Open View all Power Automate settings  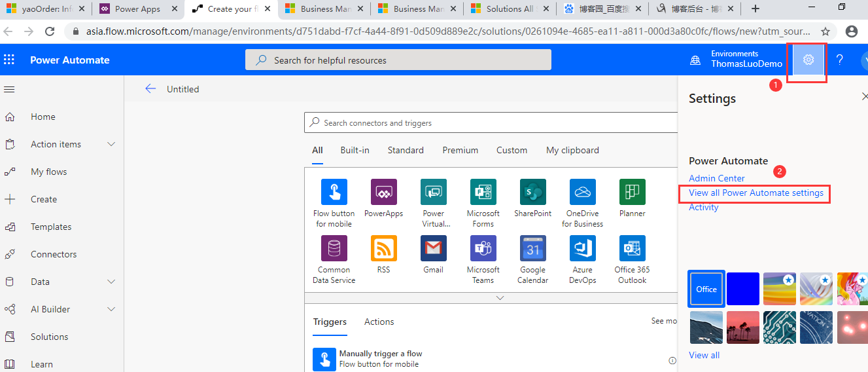755,193
